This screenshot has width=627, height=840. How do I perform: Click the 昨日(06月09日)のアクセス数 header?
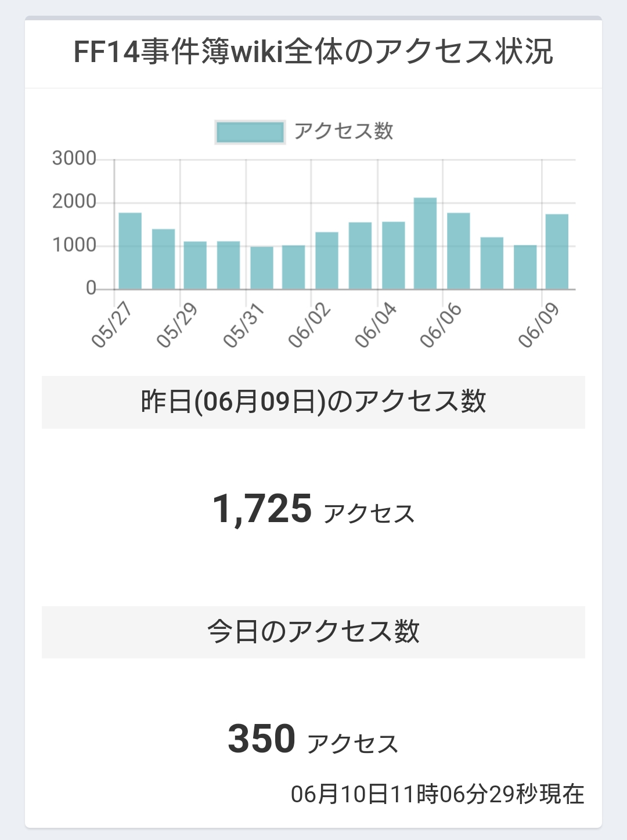coord(313,402)
